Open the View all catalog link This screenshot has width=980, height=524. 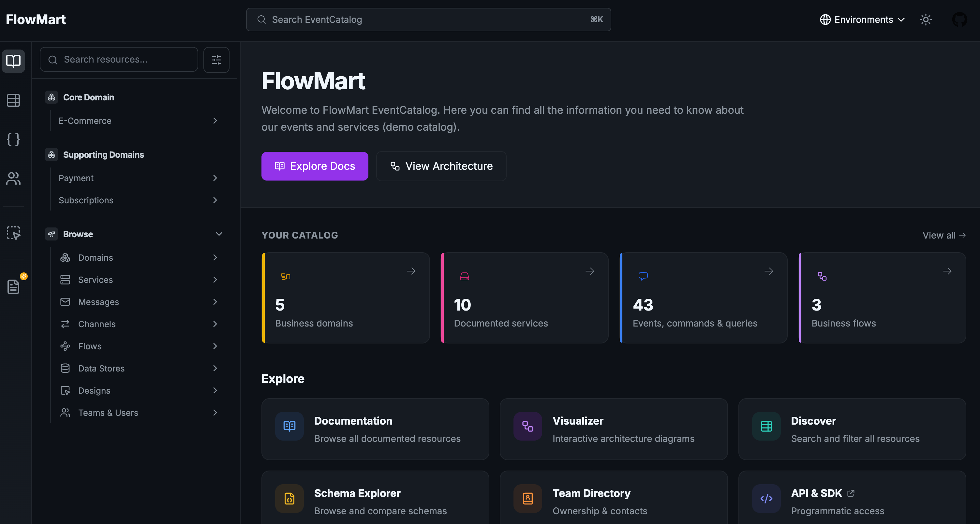(x=944, y=235)
